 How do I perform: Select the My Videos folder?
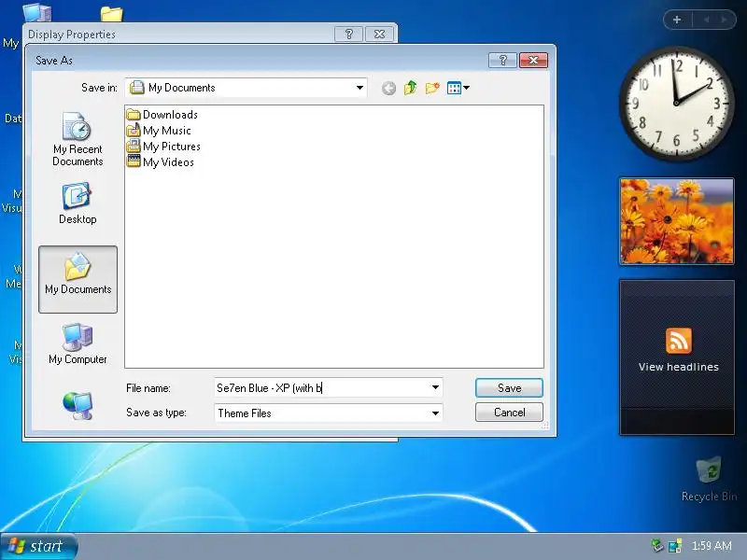point(161,161)
